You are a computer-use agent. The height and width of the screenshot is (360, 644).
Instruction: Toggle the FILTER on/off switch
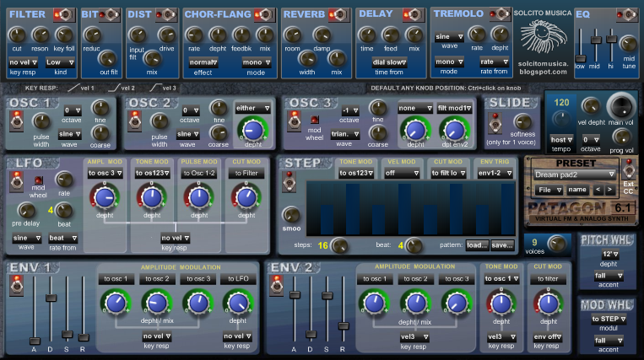(62, 14)
